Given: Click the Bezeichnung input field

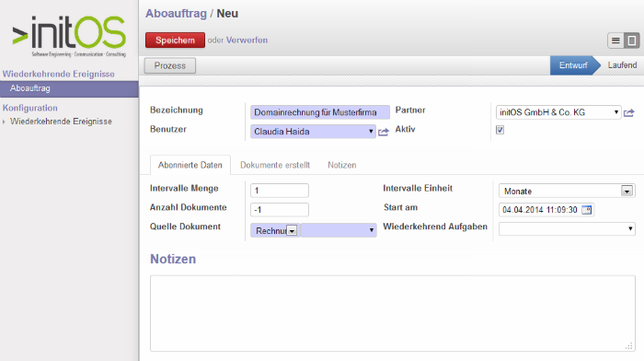Looking at the screenshot, I should (320, 112).
